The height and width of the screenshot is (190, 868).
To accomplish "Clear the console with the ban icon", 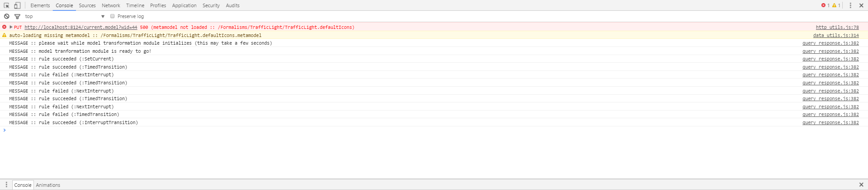I will coord(6,16).
